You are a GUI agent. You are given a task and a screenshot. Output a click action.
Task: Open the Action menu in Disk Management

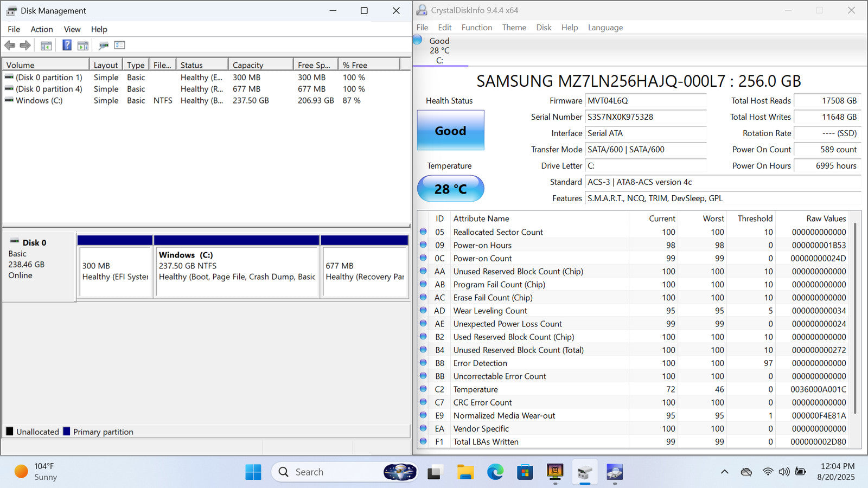click(x=41, y=29)
